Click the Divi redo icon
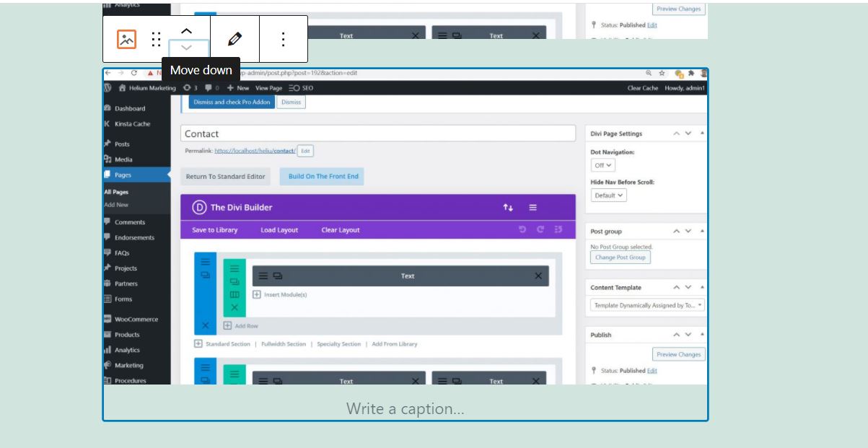This screenshot has width=868, height=448. click(x=540, y=230)
